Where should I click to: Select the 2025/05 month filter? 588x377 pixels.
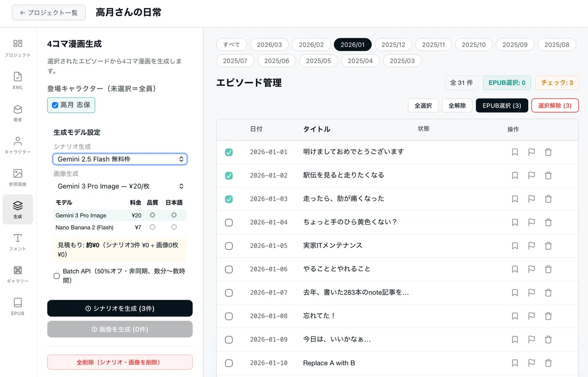point(318,61)
